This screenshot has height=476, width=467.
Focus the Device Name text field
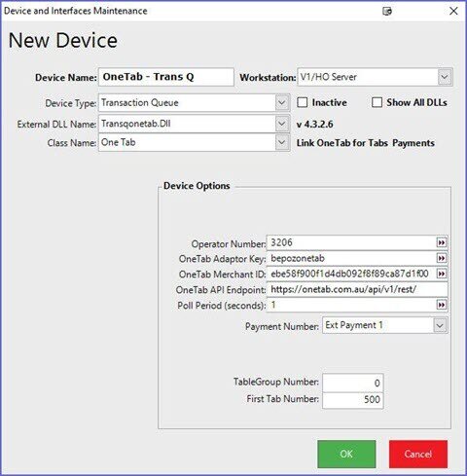[166, 77]
